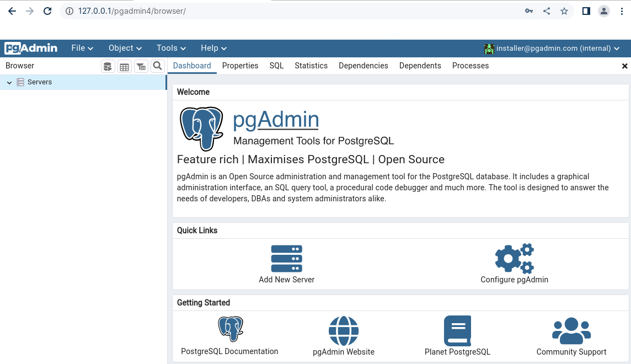Click the page reload arrow in the browser
The image size is (631, 364).
point(47,10)
